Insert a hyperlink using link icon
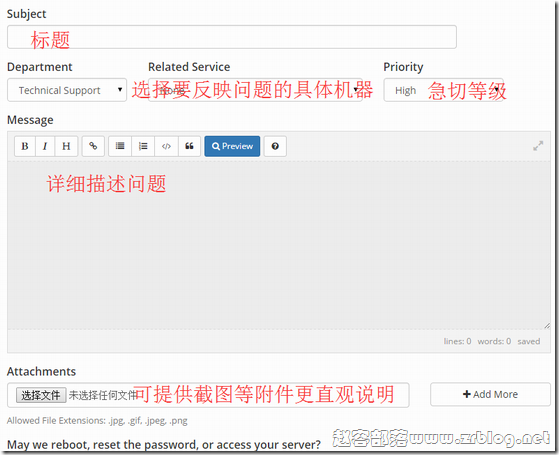 [93, 146]
